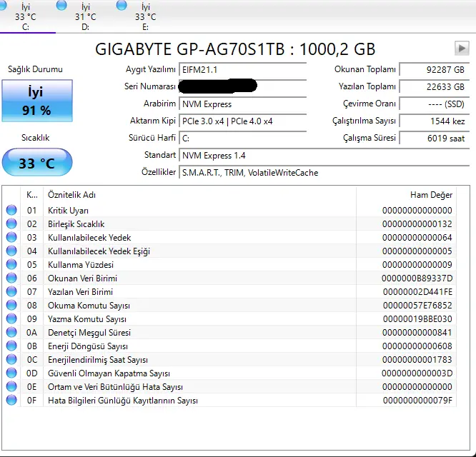Click the status orb for Ortam ve Veri Bütünlüğü
The image size is (476, 457).
(11, 386)
